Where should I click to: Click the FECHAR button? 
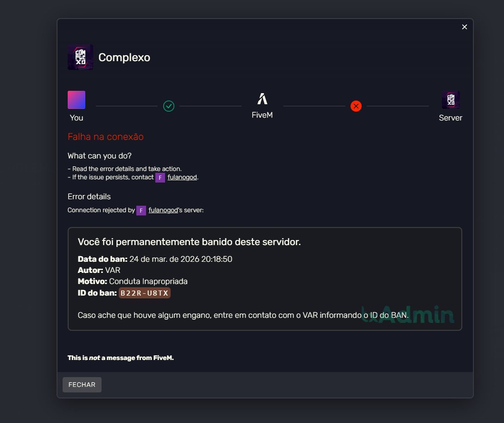pyautogui.click(x=82, y=385)
